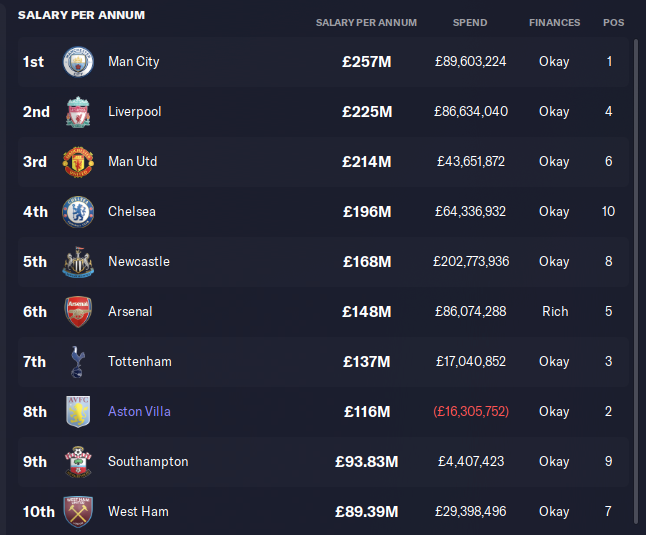Image resolution: width=646 pixels, height=535 pixels.
Task: Select Arsenal's Rich finances status
Action: 555,312
